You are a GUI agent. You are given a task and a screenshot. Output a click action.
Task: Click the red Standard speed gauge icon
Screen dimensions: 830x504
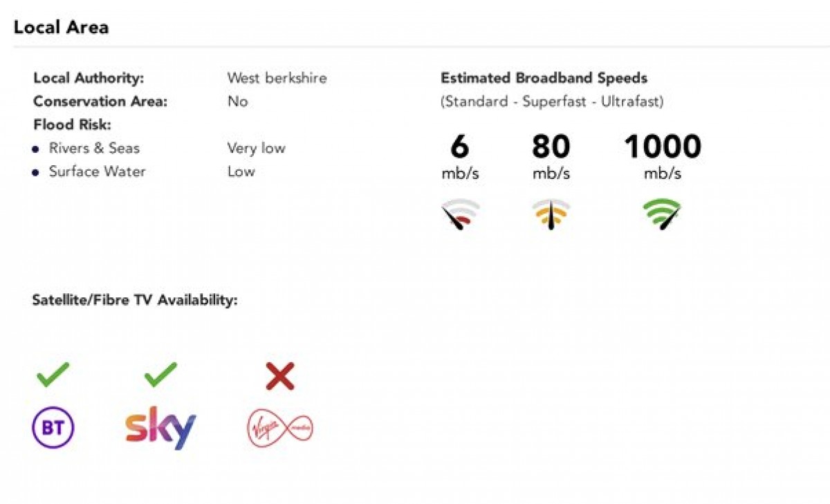click(x=461, y=214)
